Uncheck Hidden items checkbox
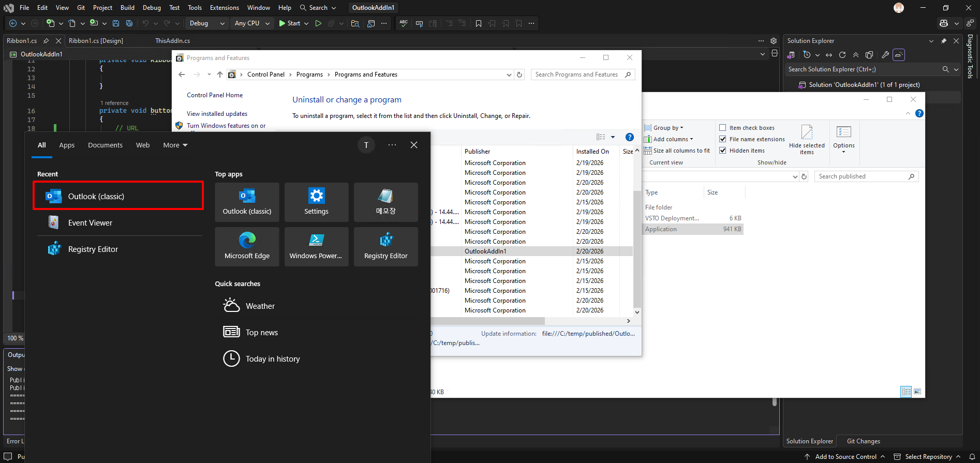 (x=723, y=151)
